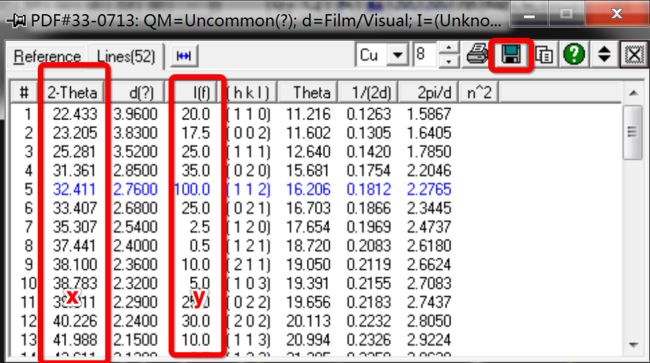The image size is (650, 363).
Task: Click the d-spacing value 2.5400
Action: (136, 227)
